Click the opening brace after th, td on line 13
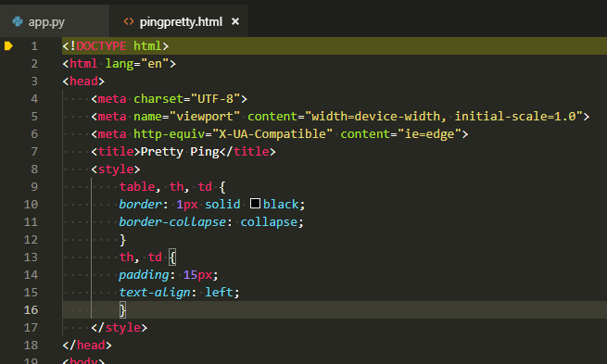Viewport: 607px width, 364px height. click(172, 257)
